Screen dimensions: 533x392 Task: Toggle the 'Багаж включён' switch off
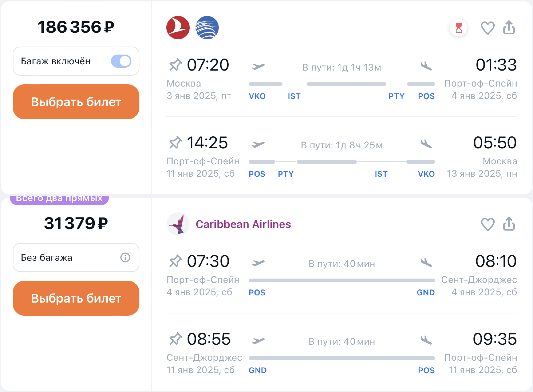(121, 61)
